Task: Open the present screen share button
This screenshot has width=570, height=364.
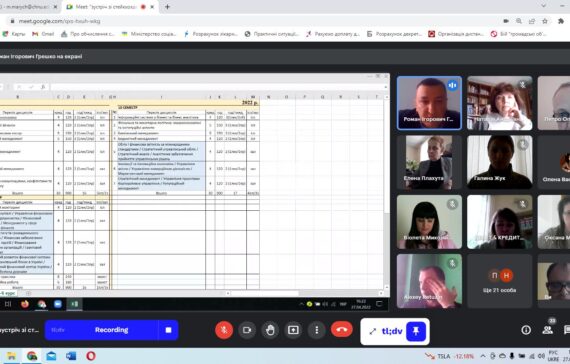Action: coord(293,330)
